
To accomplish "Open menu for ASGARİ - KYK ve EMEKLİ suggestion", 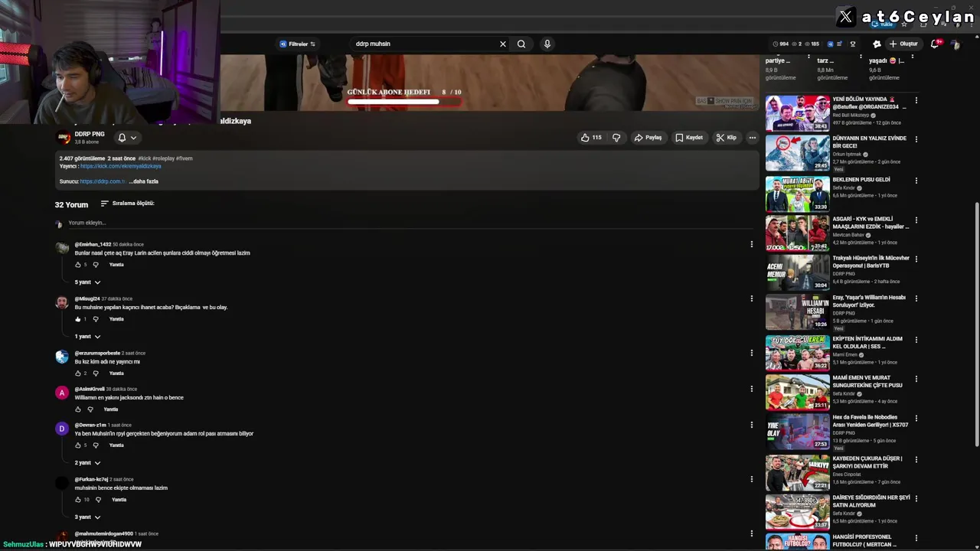I will [916, 220].
